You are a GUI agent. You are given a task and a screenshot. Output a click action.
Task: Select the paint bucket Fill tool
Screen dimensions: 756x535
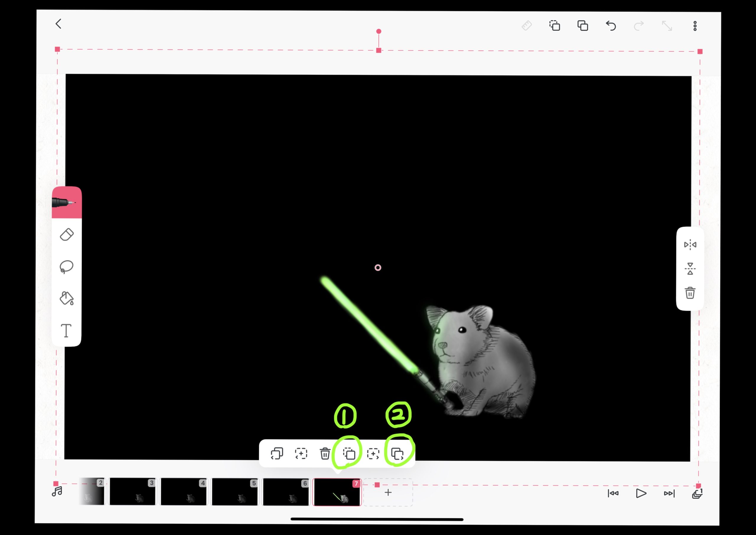(x=66, y=298)
